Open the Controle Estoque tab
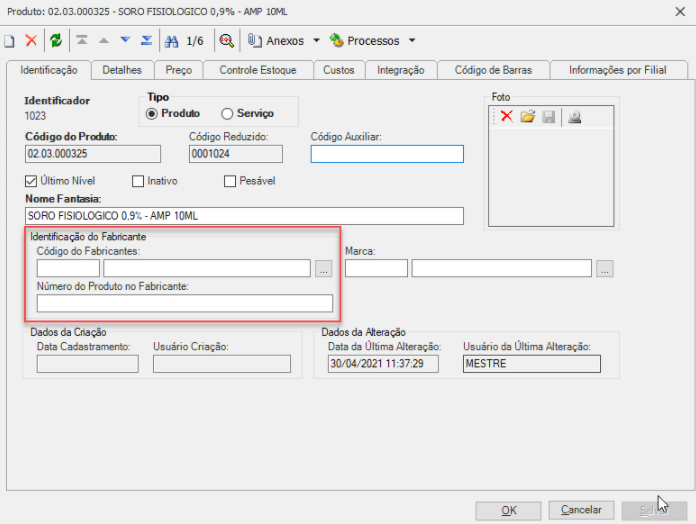This screenshot has width=696, height=524. pyautogui.click(x=258, y=70)
